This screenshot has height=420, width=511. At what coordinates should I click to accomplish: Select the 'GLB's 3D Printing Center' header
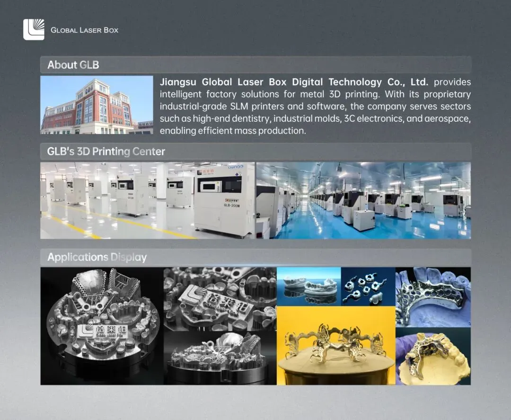255,152
